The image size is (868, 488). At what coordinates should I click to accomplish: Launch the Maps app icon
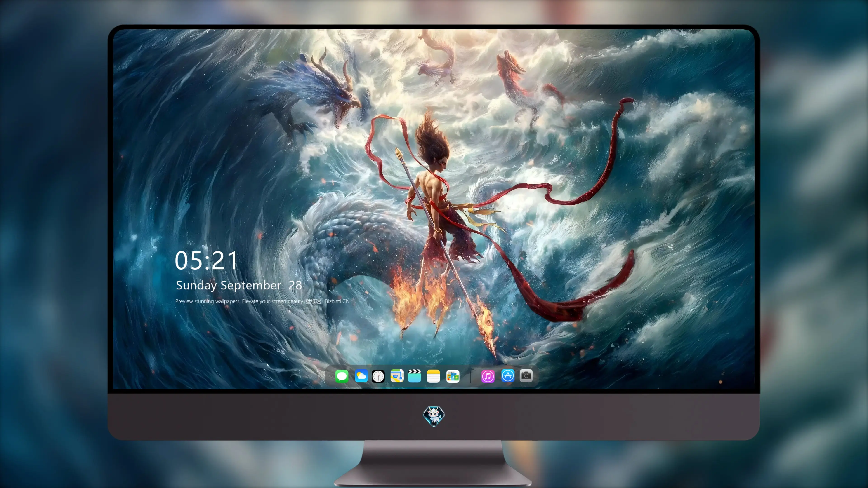coord(397,376)
